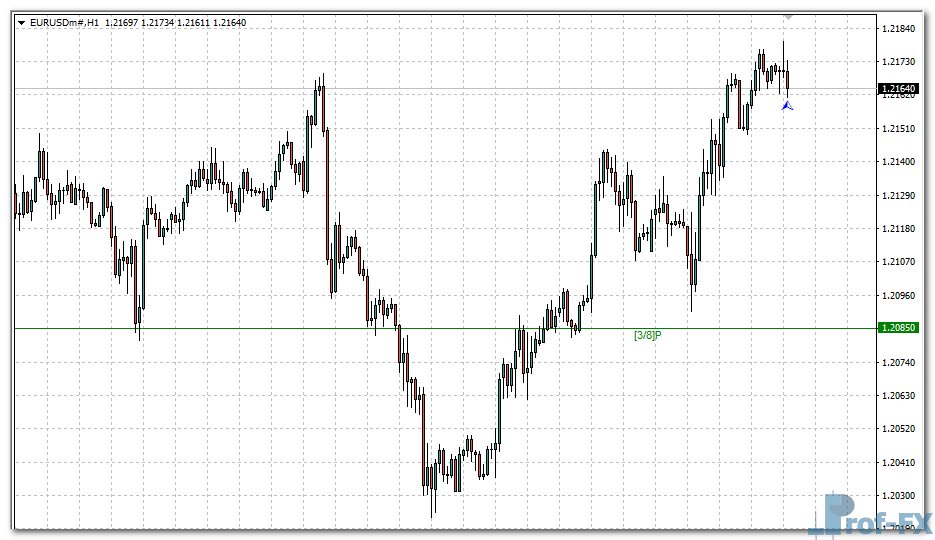The image size is (935, 540).
Task: Click the 1.21730 price scale label
Action: pyautogui.click(x=899, y=62)
